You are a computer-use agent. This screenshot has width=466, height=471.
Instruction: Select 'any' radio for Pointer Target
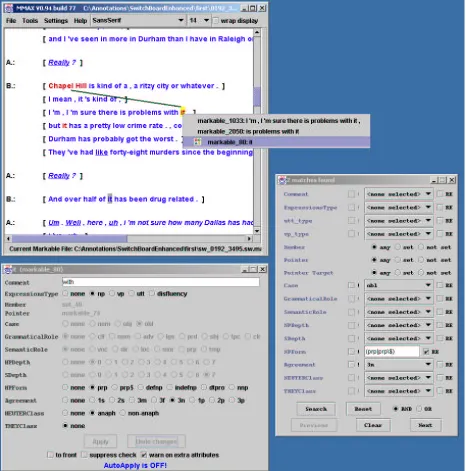(x=374, y=273)
